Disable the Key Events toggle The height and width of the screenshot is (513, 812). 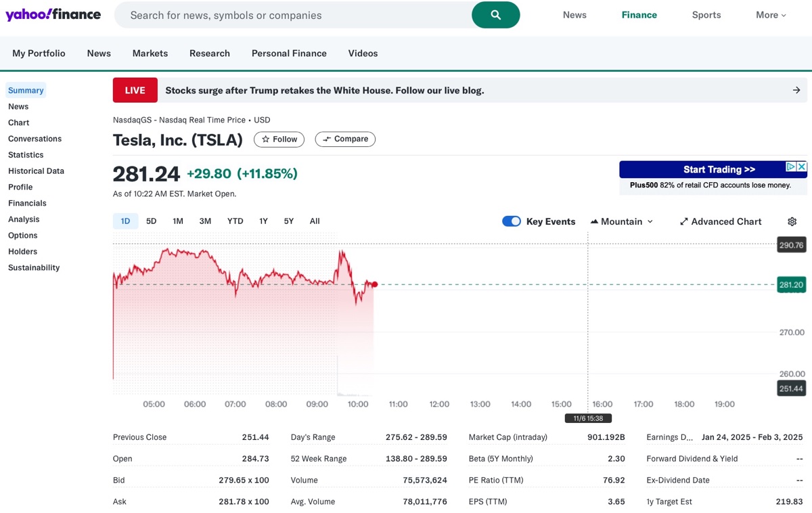point(512,221)
